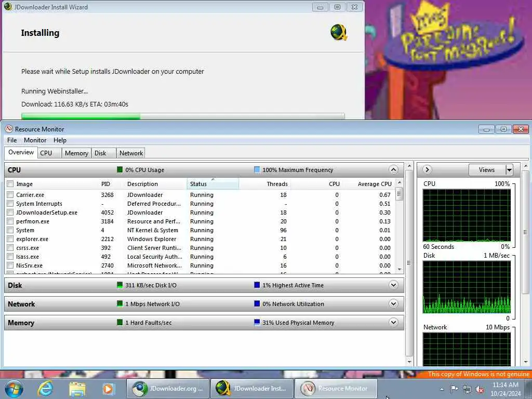Click the JDownloader globe logo in wizard
This screenshot has width=532, height=399.
[339, 33]
